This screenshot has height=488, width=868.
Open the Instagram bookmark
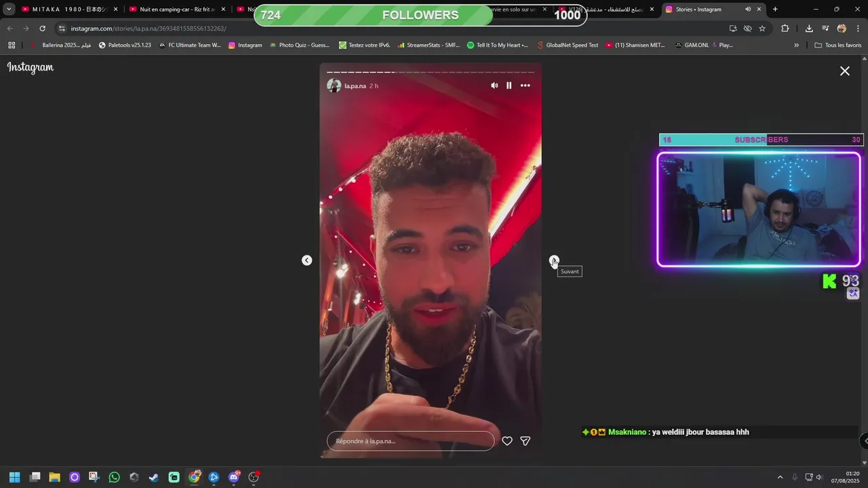click(245, 45)
